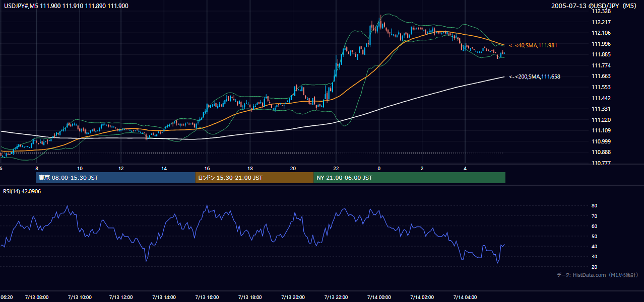Select the RSI scale value 30

click(x=595, y=257)
